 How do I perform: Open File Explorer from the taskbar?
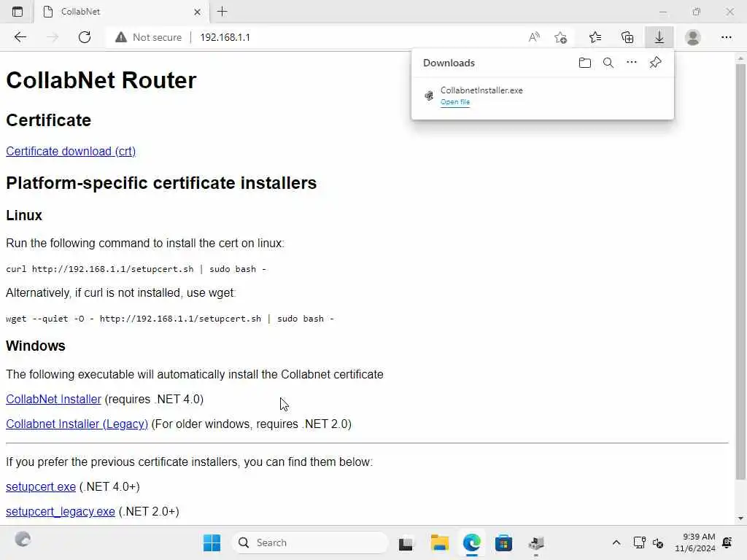tap(439, 542)
